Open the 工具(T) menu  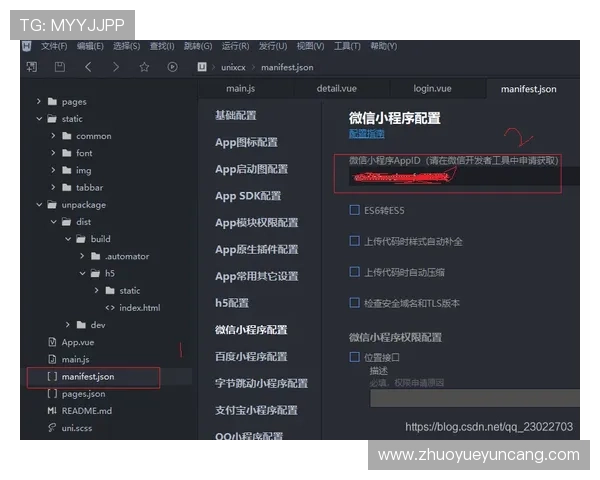(x=347, y=46)
